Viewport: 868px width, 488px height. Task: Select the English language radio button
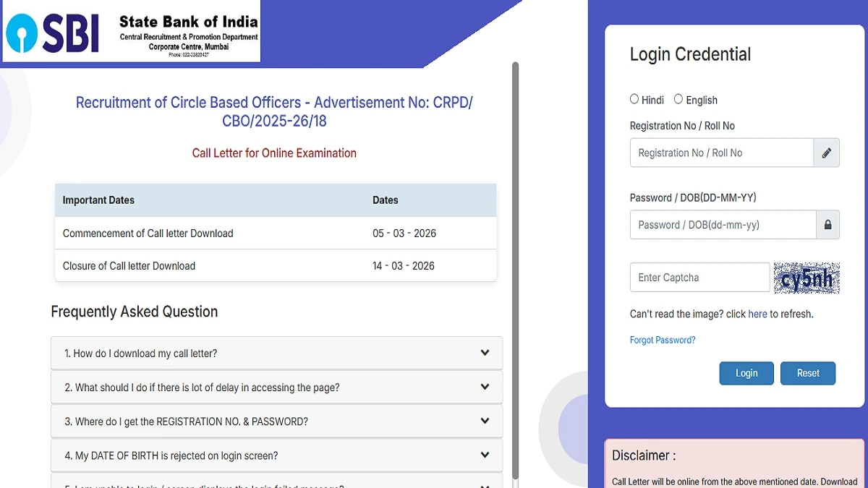[x=678, y=99]
